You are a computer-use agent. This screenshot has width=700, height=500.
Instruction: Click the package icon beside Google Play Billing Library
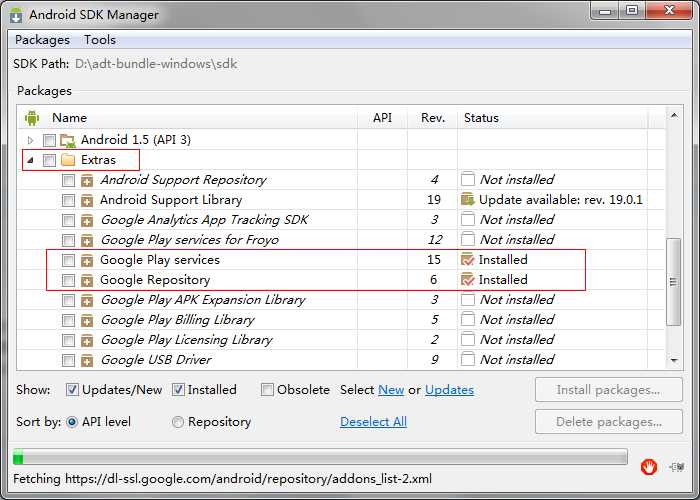click(x=87, y=321)
